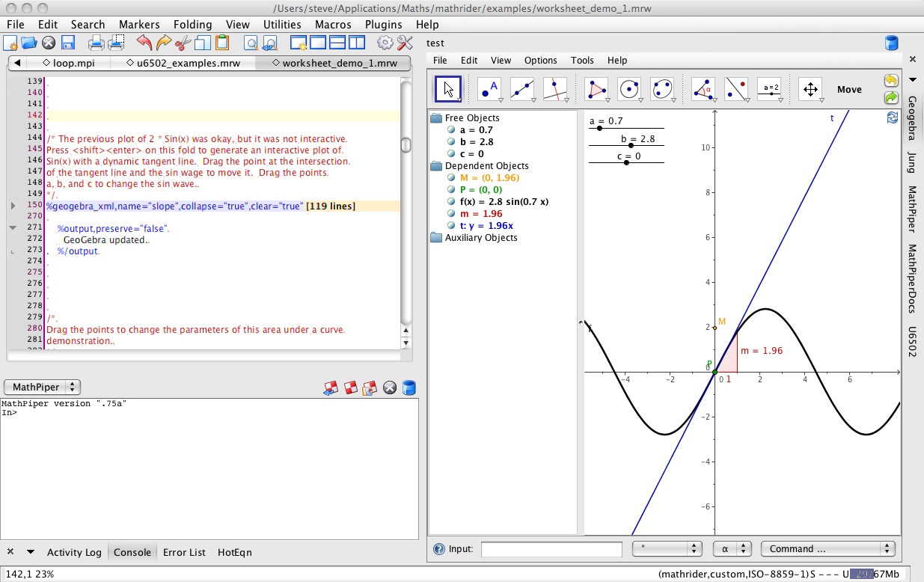Image resolution: width=924 pixels, height=582 pixels.
Task: Click the slider handle for b = 2.8
Action: pos(631,146)
